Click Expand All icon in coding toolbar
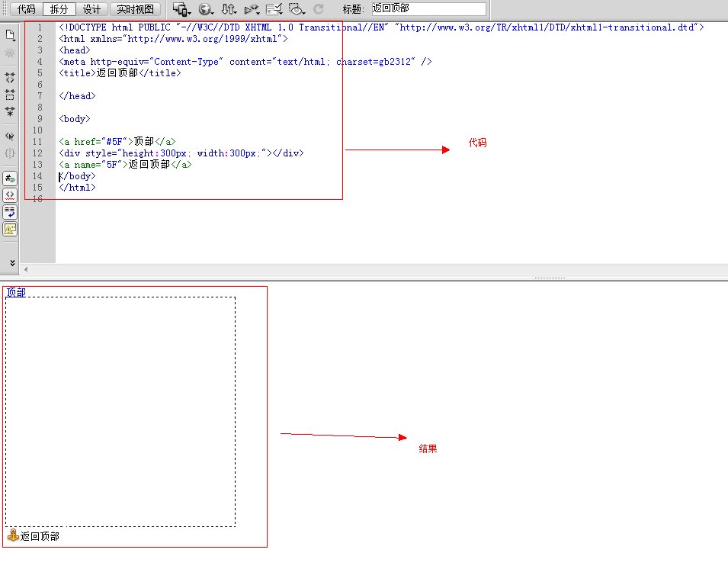Screen dimensions: 728x585 pos(10,111)
